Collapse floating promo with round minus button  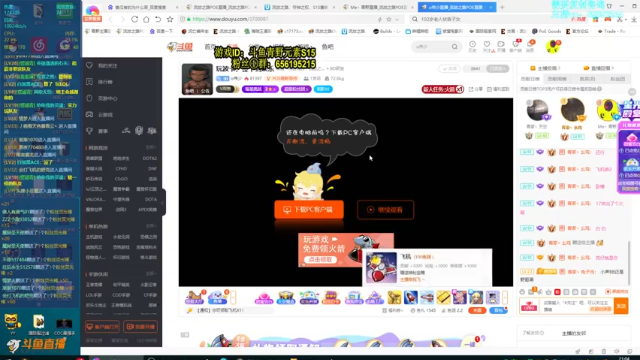632,92
